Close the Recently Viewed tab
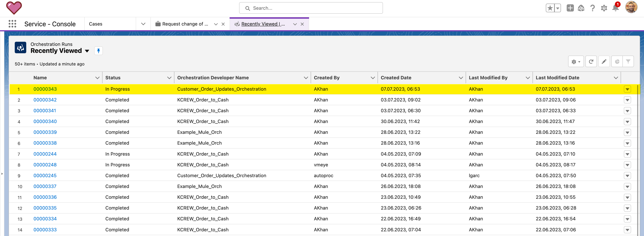 302,24
